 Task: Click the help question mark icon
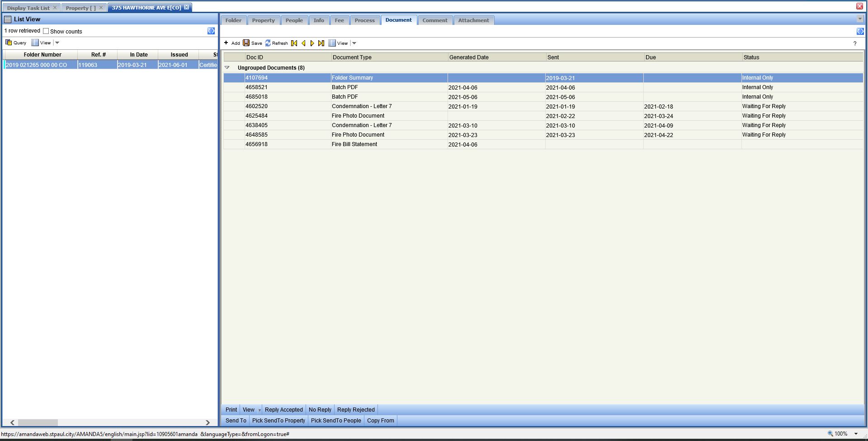[x=854, y=43]
